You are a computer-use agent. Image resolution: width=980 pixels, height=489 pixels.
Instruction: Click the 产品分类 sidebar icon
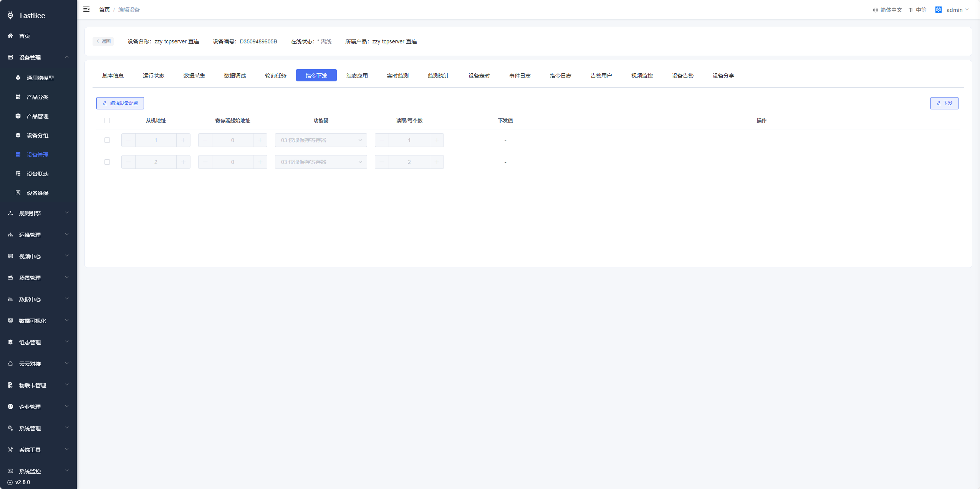point(18,97)
